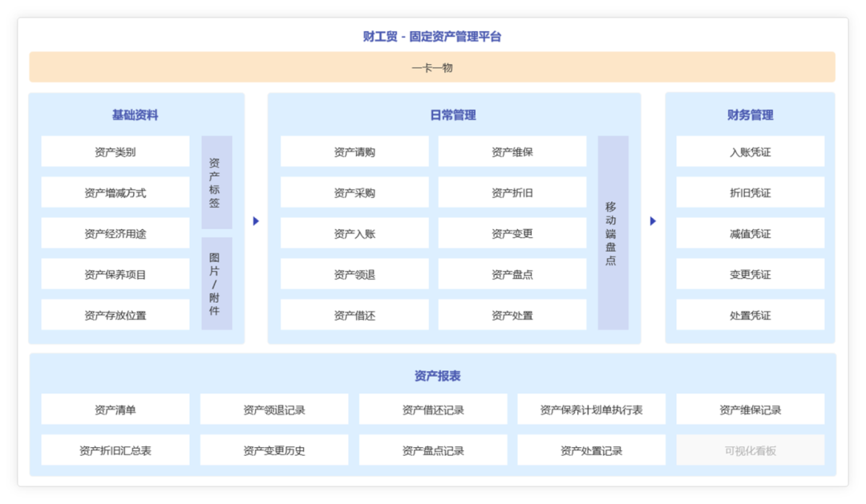Open the 资产采购 module
The height and width of the screenshot is (504, 866).
click(x=354, y=192)
